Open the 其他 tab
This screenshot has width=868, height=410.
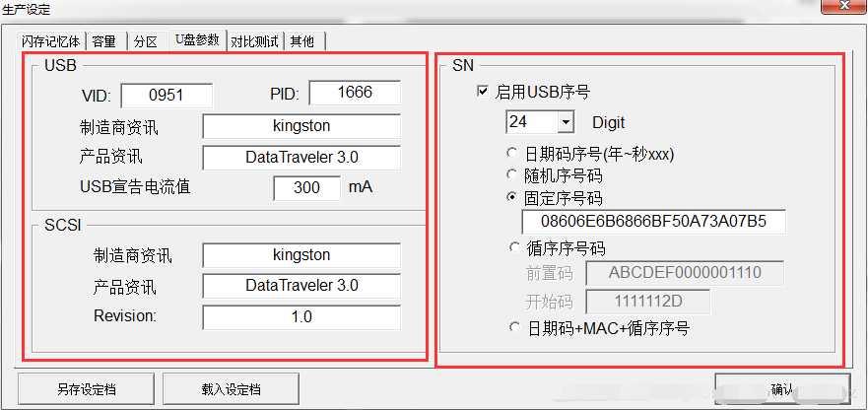click(303, 41)
